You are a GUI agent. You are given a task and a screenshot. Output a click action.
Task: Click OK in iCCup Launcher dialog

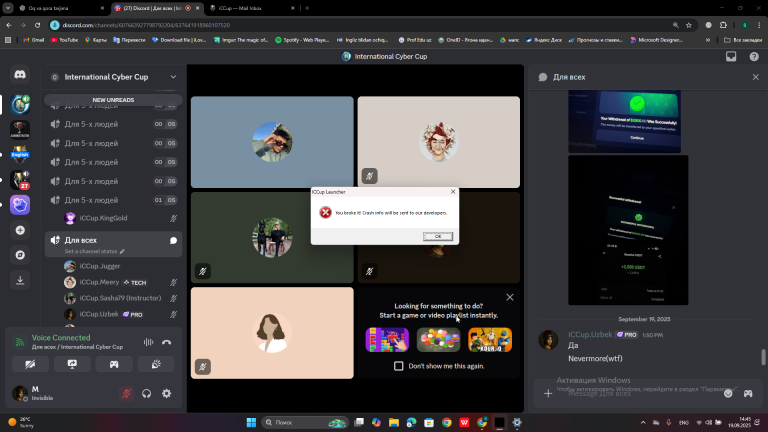[x=438, y=237]
